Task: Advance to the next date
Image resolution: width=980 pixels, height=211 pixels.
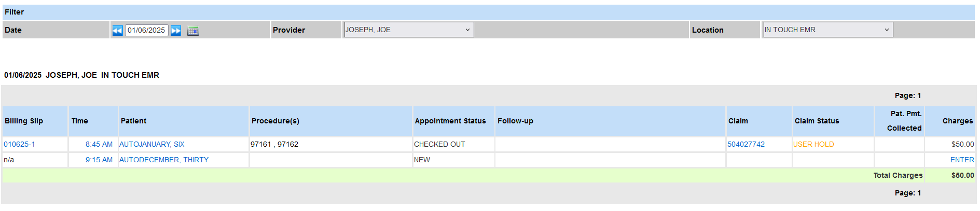Action: (x=176, y=31)
